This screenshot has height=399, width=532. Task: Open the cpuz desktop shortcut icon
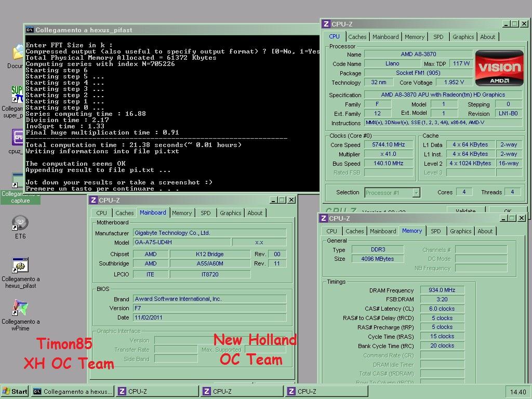(x=17, y=138)
